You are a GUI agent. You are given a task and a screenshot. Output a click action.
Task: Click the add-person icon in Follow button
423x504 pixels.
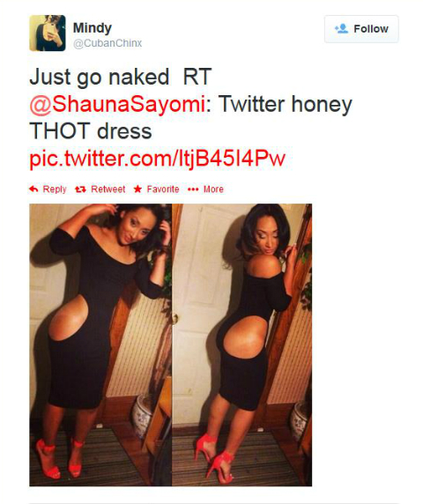tap(341, 28)
